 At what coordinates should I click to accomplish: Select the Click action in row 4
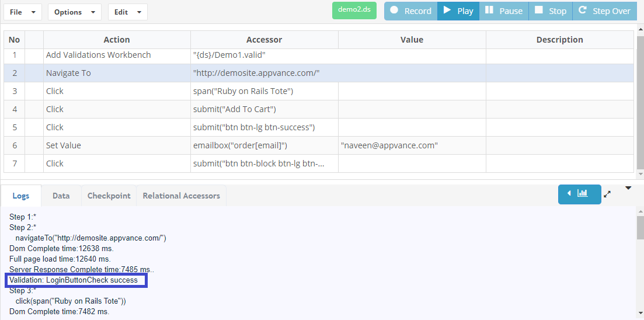(117, 109)
